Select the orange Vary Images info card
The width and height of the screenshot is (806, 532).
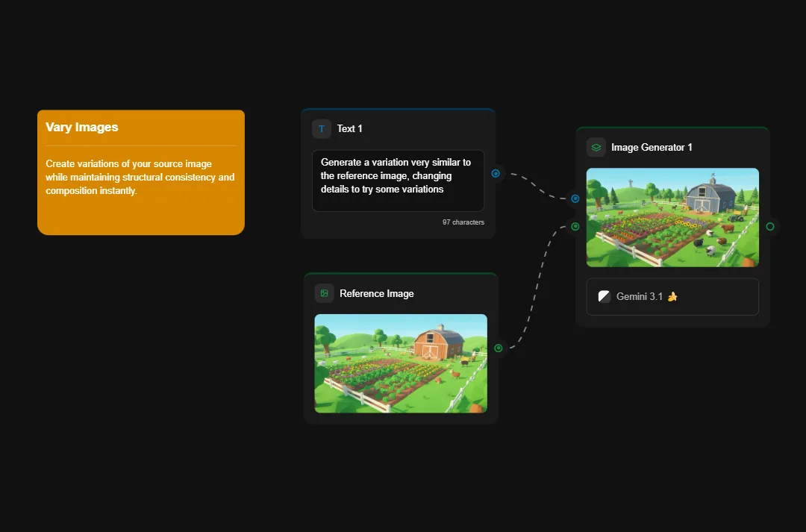[x=140, y=172]
